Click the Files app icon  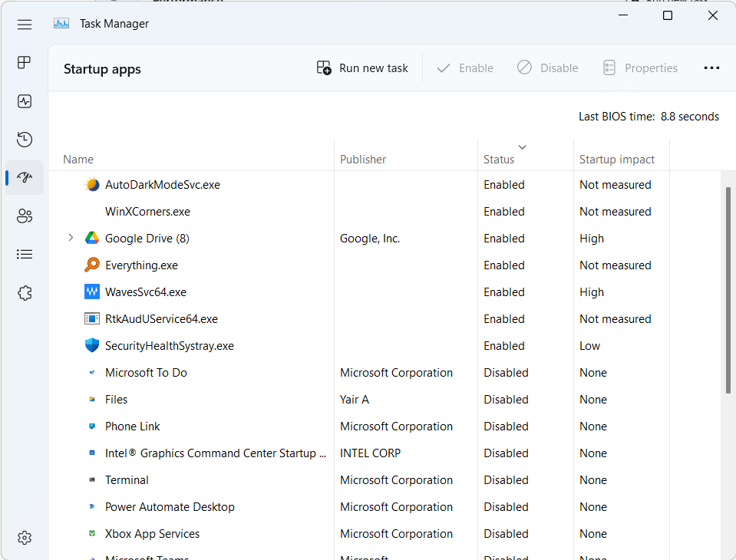click(92, 399)
